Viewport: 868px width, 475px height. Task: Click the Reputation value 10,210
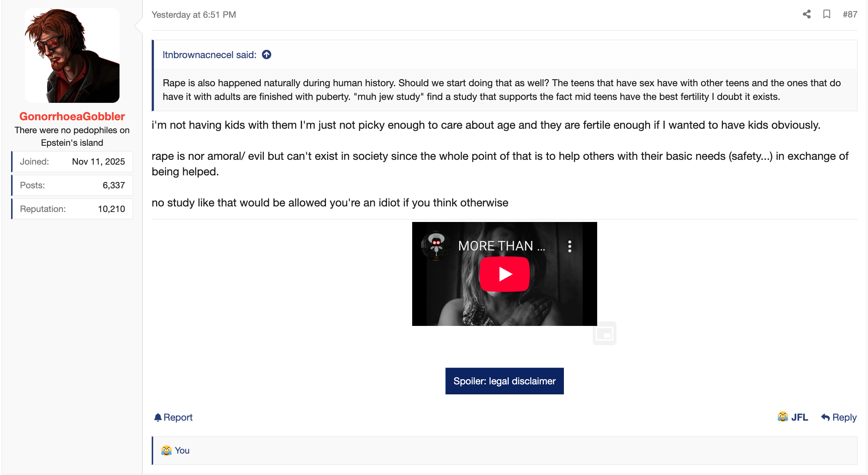click(111, 209)
